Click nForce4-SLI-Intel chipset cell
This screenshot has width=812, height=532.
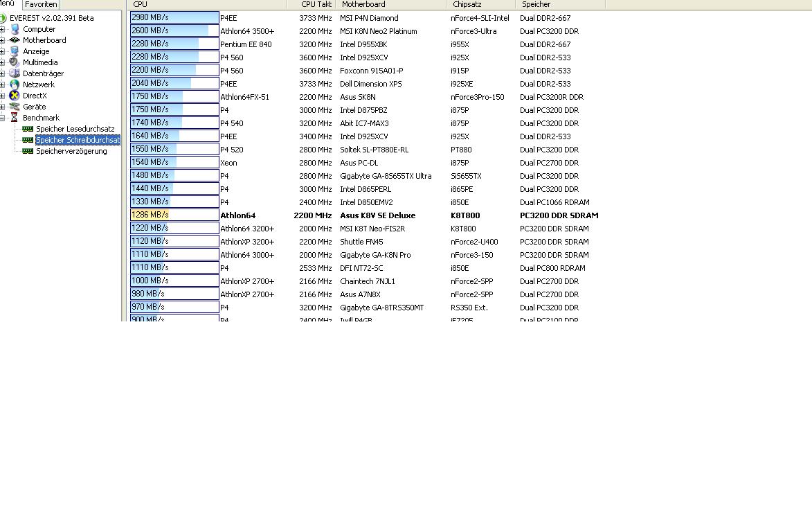click(480, 18)
